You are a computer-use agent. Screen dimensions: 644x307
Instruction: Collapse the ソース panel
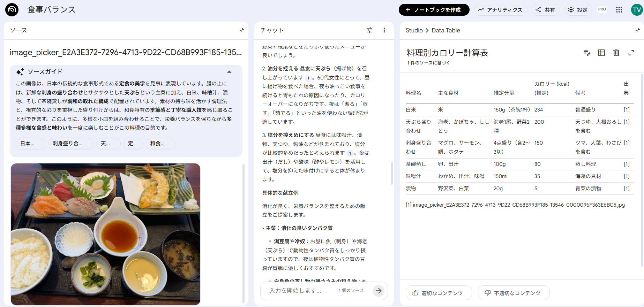coord(241,30)
